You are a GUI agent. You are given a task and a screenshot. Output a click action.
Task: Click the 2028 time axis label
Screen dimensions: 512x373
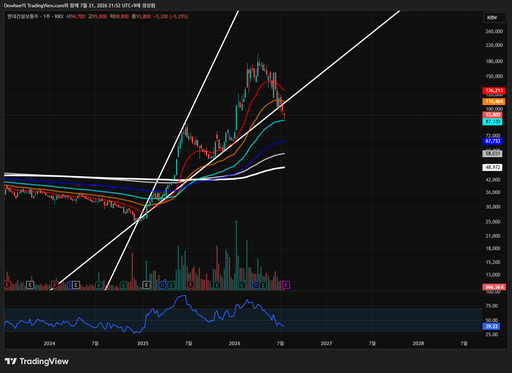[x=418, y=343]
